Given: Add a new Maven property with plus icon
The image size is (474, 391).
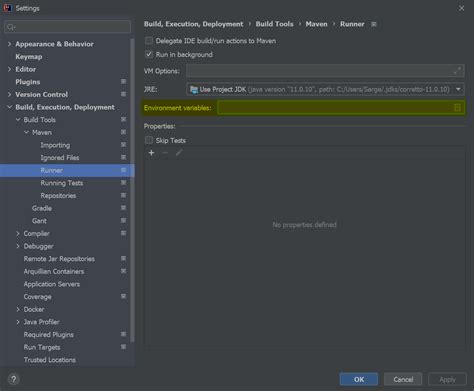Looking at the screenshot, I should [x=151, y=153].
